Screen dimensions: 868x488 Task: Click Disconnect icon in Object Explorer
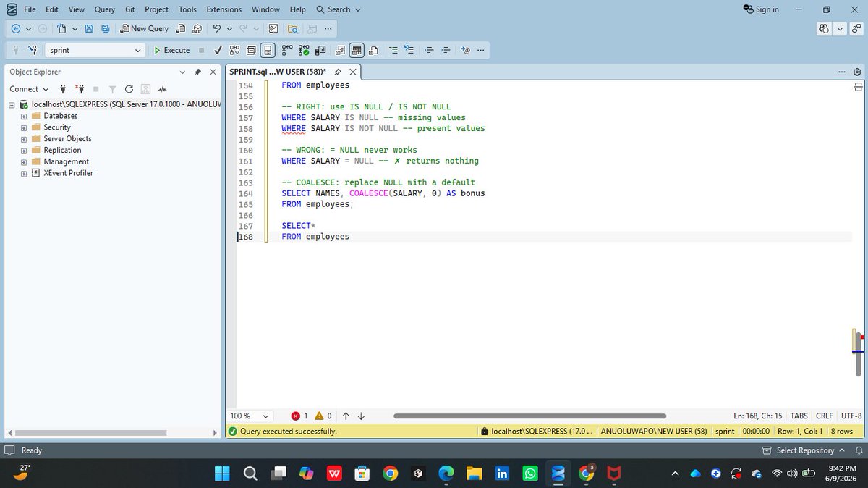tap(80, 89)
